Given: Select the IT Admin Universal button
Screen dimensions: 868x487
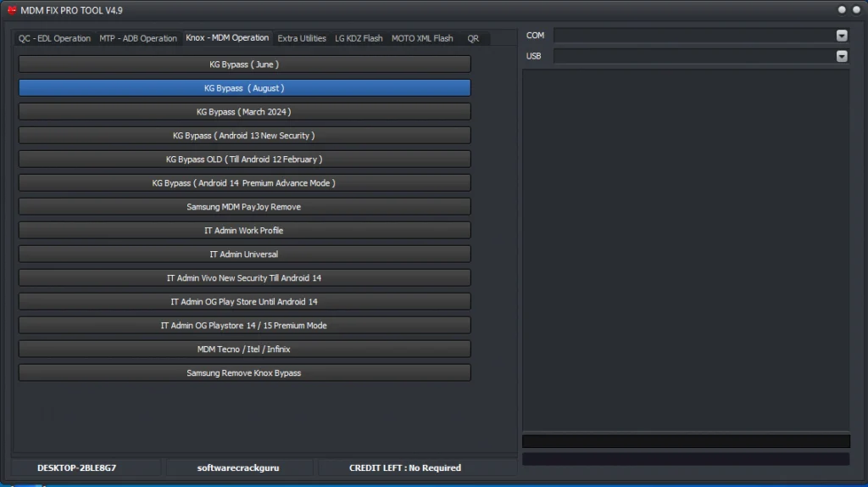Looking at the screenshot, I should pyautogui.click(x=244, y=255).
